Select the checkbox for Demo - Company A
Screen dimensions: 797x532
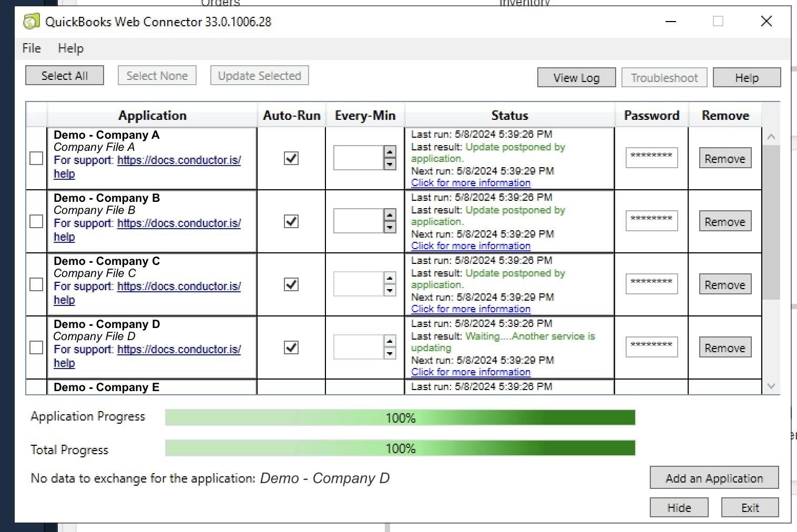tap(36, 158)
